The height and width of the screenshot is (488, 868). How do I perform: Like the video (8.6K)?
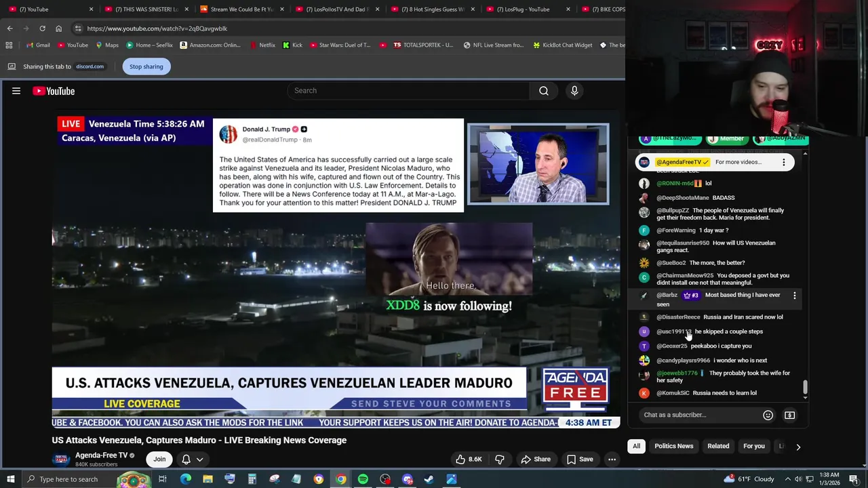[x=469, y=460]
